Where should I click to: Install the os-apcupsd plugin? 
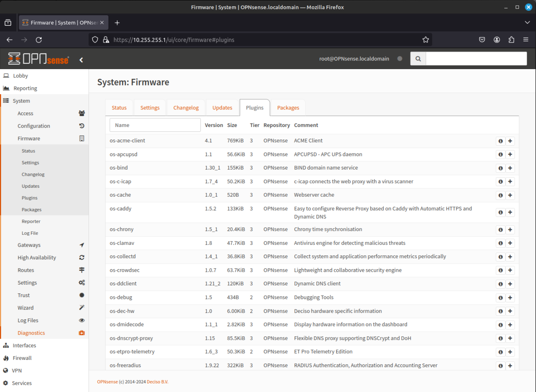pyautogui.click(x=510, y=154)
